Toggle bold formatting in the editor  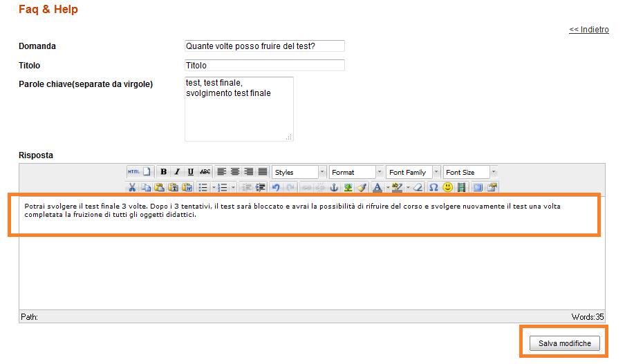(164, 172)
